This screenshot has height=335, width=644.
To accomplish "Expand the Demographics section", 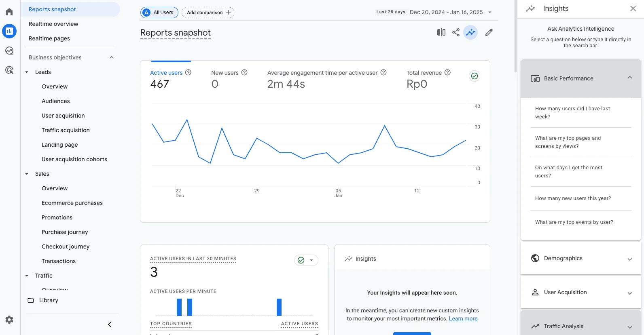I will pos(630,259).
